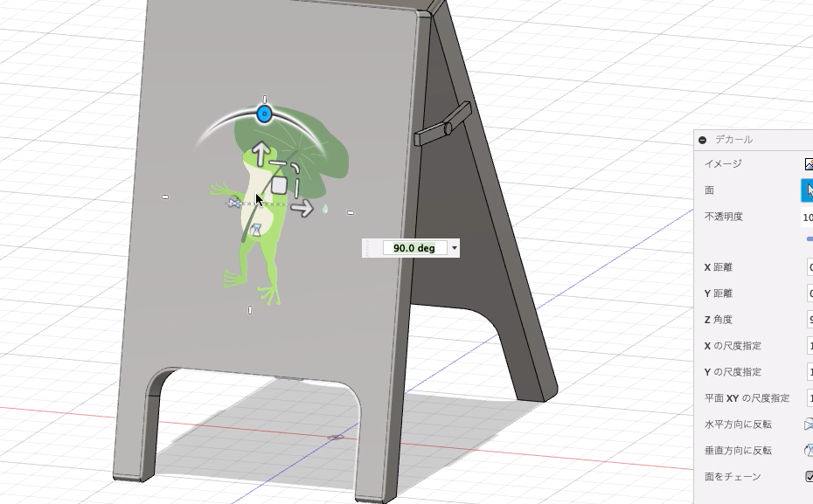813x504 pixels.
Task: Click the イメージ select-image icon
Action: coord(809,164)
